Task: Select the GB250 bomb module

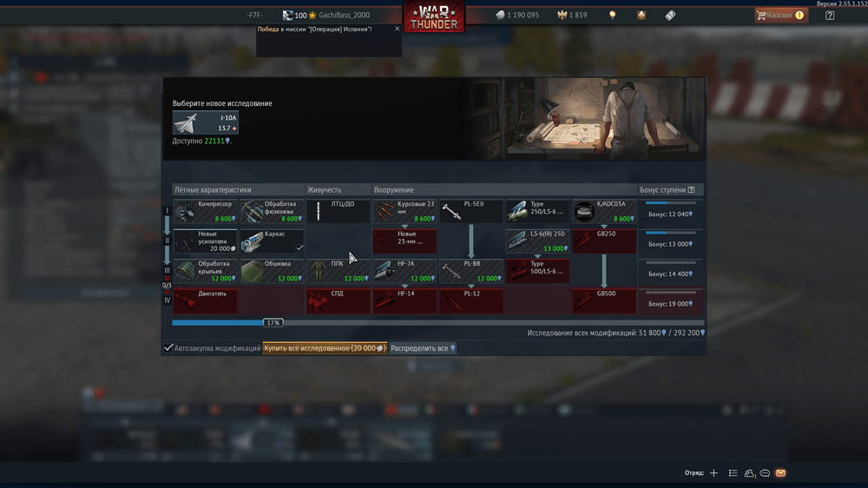Action: 604,241
